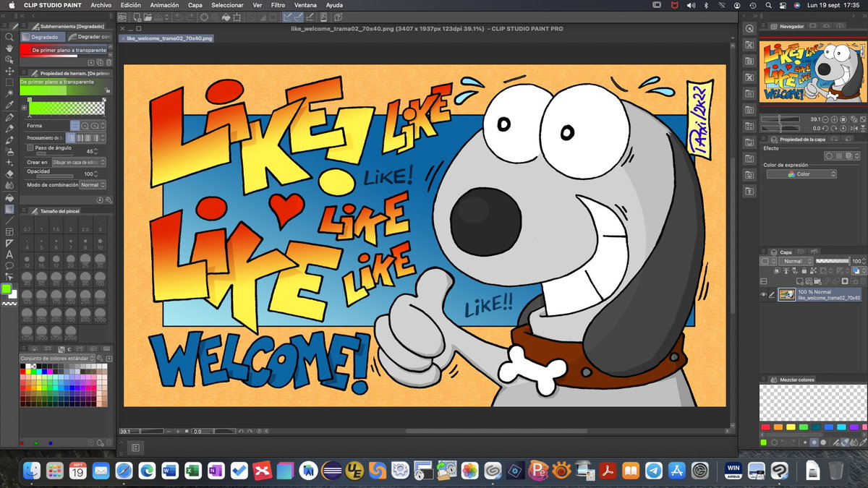Click the layer opacity slider
This screenshot has width=868, height=488.
point(832,260)
